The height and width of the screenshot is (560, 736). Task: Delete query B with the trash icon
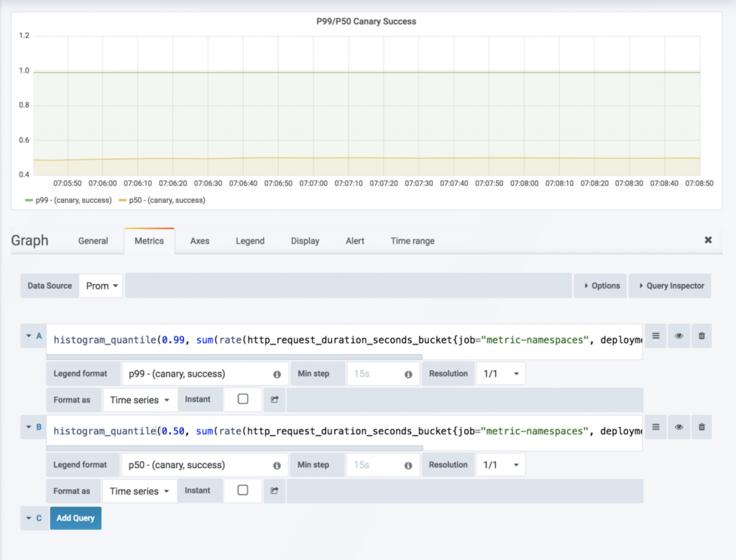point(701,427)
